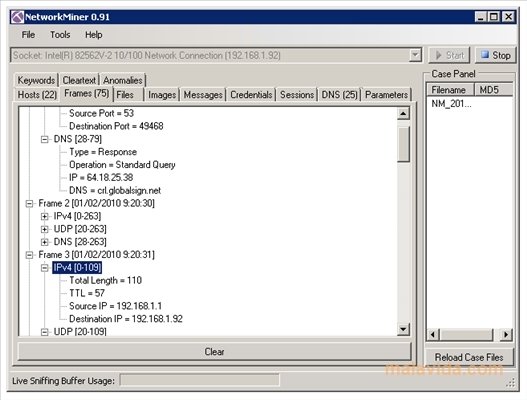Click the frames tree scroll-down arrow
The height and width of the screenshot is (400, 527).
coord(403,329)
